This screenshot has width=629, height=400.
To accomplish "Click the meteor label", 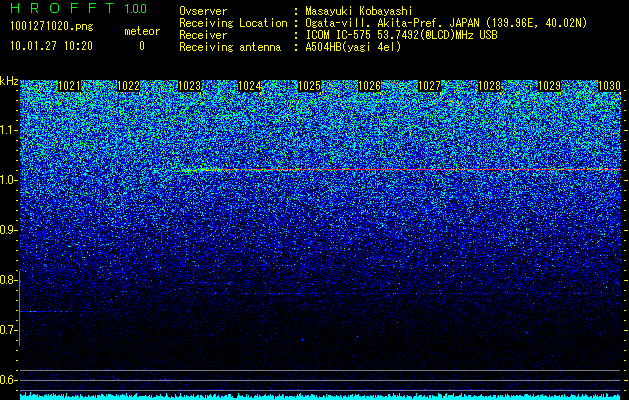I will click(x=142, y=31).
